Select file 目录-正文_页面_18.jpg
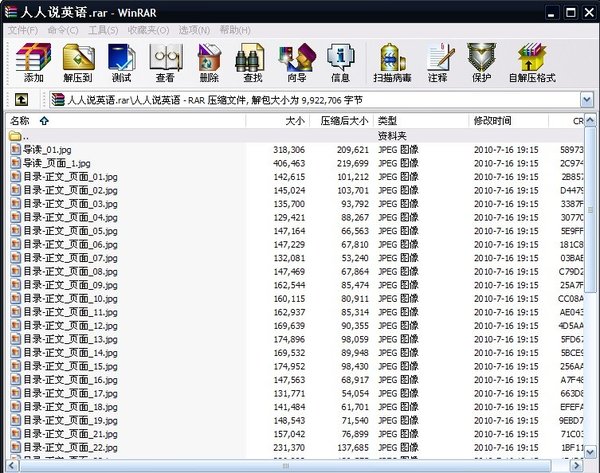The height and width of the screenshot is (473, 600). pos(70,407)
